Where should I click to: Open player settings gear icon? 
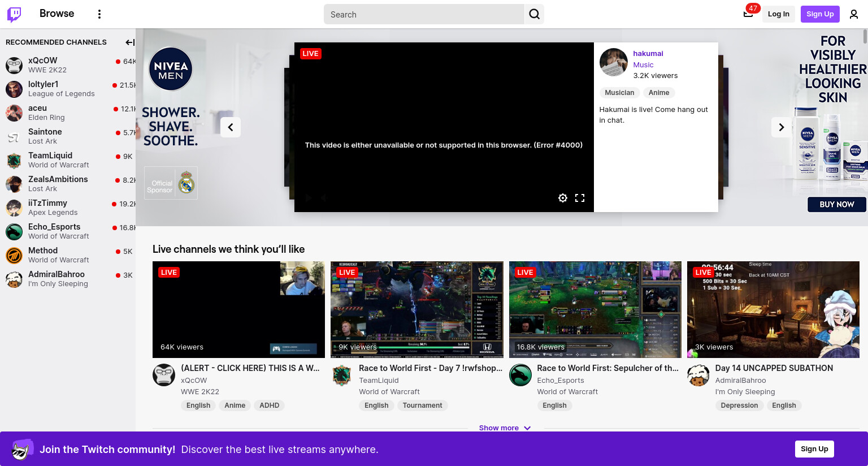(563, 198)
